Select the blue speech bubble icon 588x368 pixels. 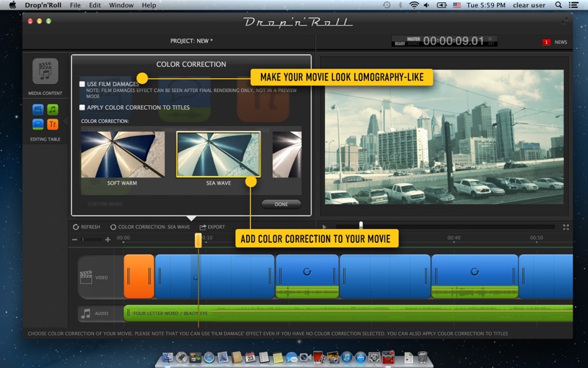[x=38, y=124]
